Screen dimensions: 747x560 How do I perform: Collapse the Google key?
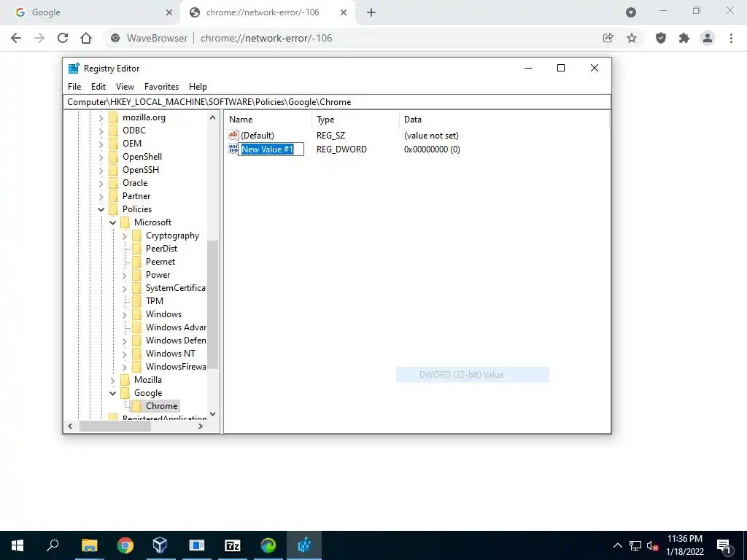[x=113, y=393]
